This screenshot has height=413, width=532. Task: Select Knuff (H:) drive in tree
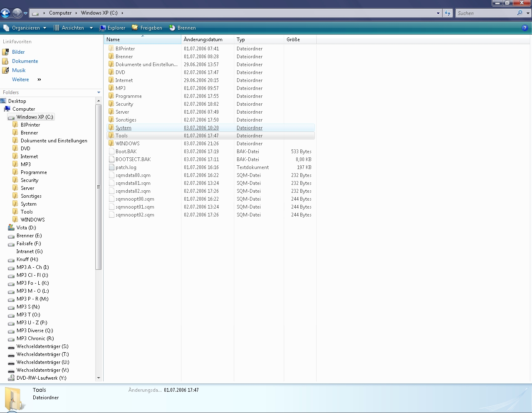tap(27, 259)
